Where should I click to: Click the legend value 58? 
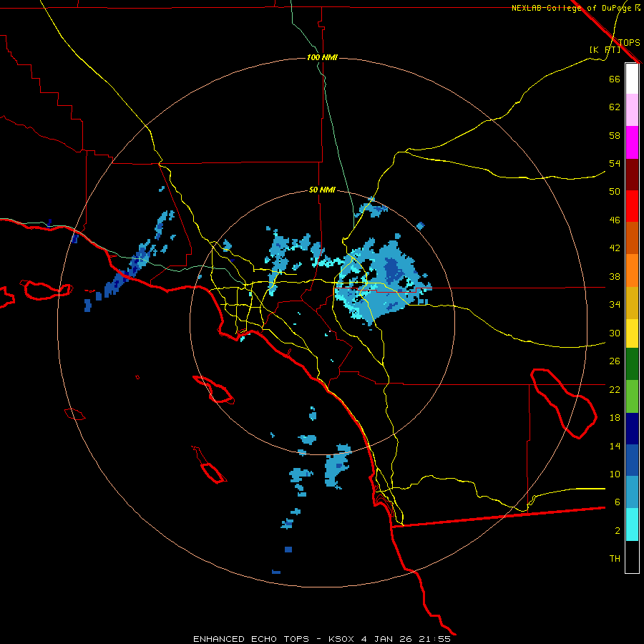click(x=615, y=135)
